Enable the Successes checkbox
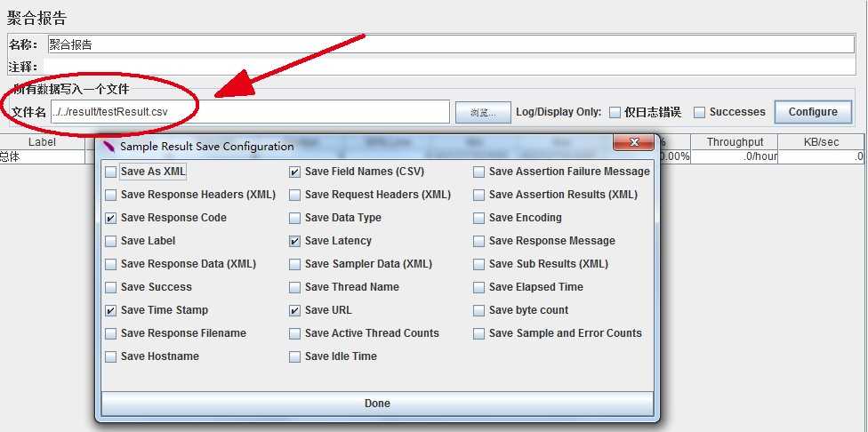Image resolution: width=868 pixels, height=432 pixels. (x=700, y=112)
